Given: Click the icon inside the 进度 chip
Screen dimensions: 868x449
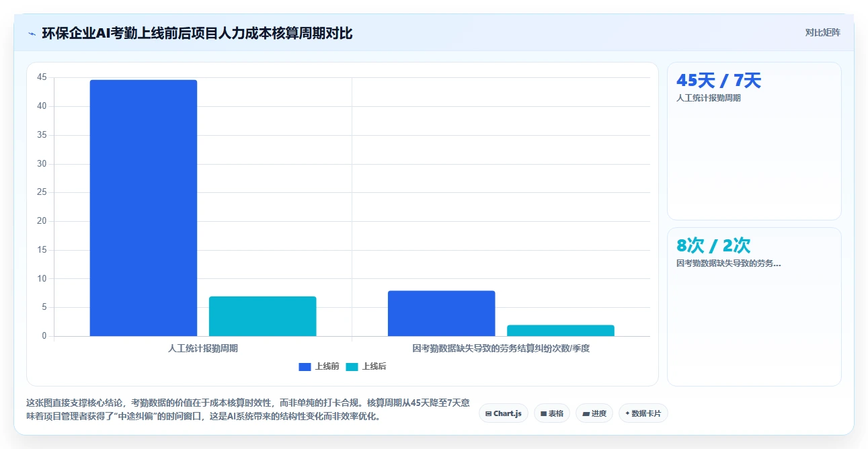Looking at the screenshot, I should point(586,414).
